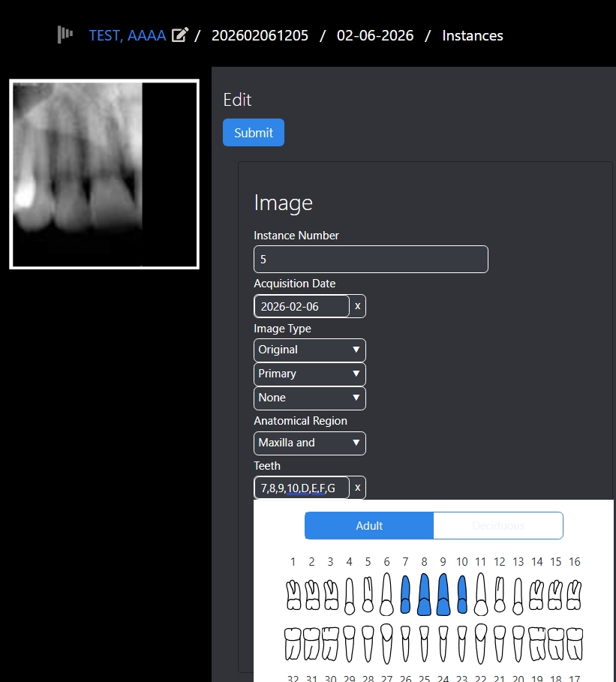Screen dimensions: 616x682
Task: Select lower tooth 25 icon
Action: pos(424,644)
